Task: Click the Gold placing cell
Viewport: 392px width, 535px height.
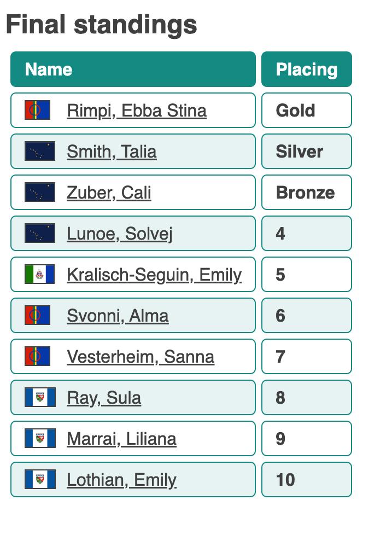Action: click(306, 111)
